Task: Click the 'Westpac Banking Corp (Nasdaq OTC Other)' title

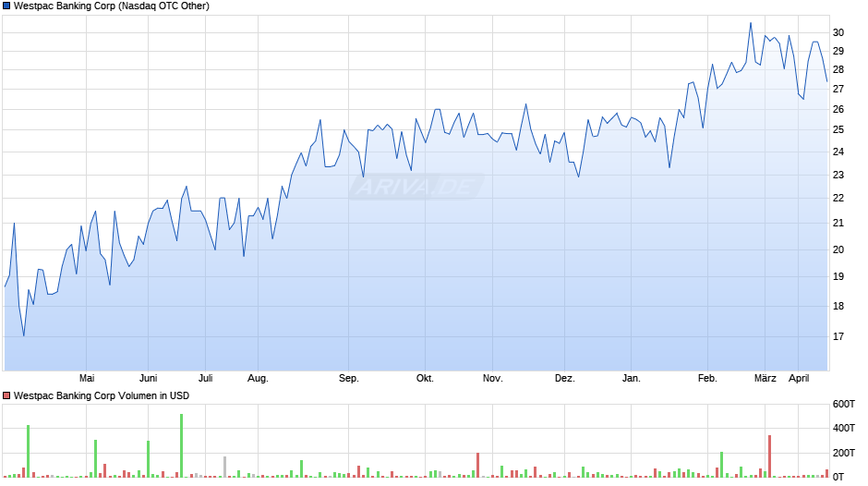Action: (111, 6)
